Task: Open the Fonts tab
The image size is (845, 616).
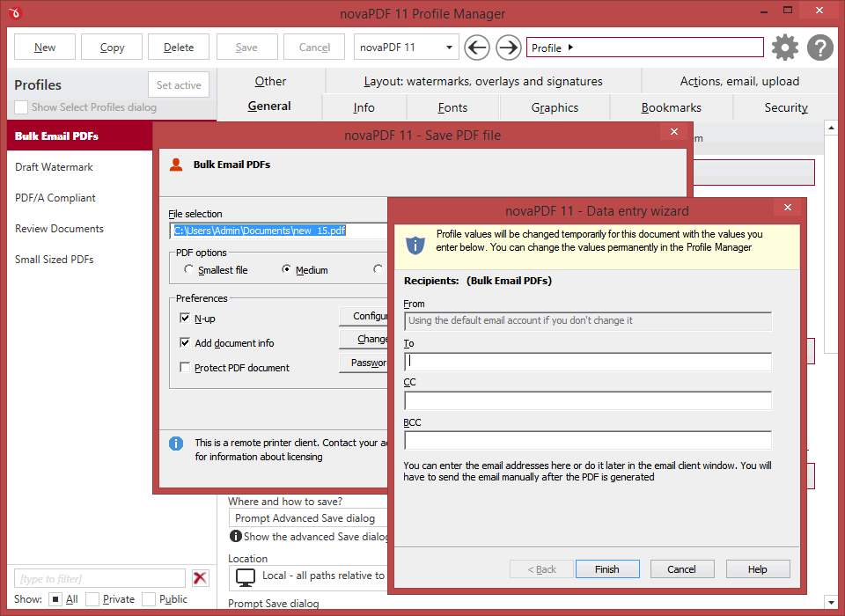Action: pyautogui.click(x=452, y=107)
